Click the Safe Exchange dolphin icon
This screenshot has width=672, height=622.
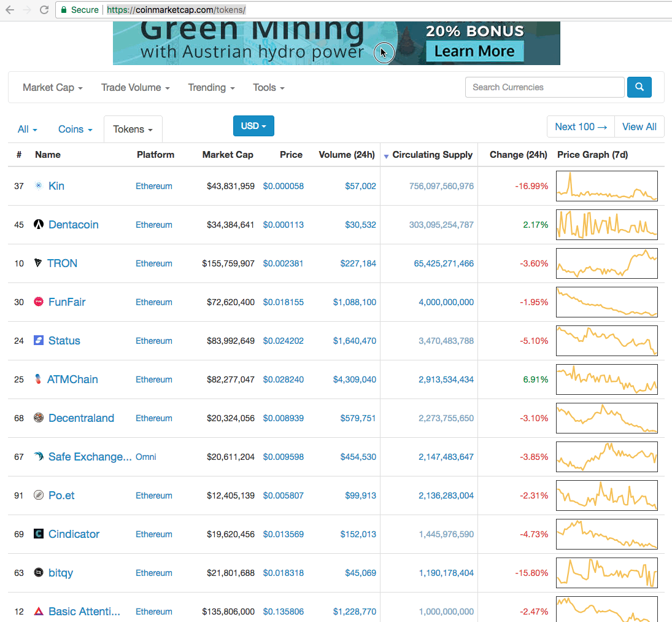point(39,457)
